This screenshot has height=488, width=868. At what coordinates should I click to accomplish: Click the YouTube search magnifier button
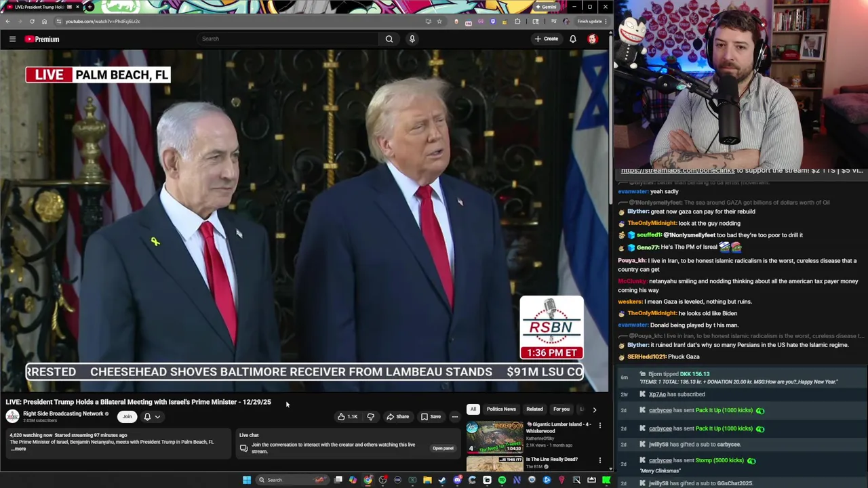pyautogui.click(x=389, y=39)
